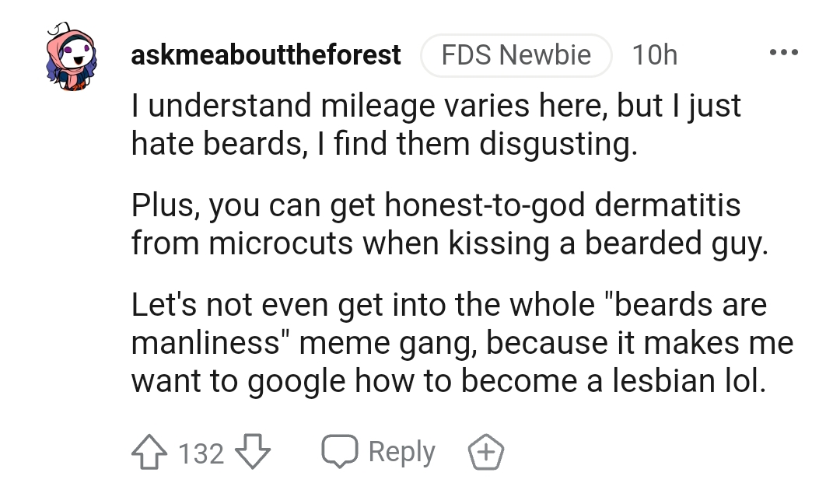Click the line starting "Let's not even get"
840x504 pixels.
tap(449, 305)
